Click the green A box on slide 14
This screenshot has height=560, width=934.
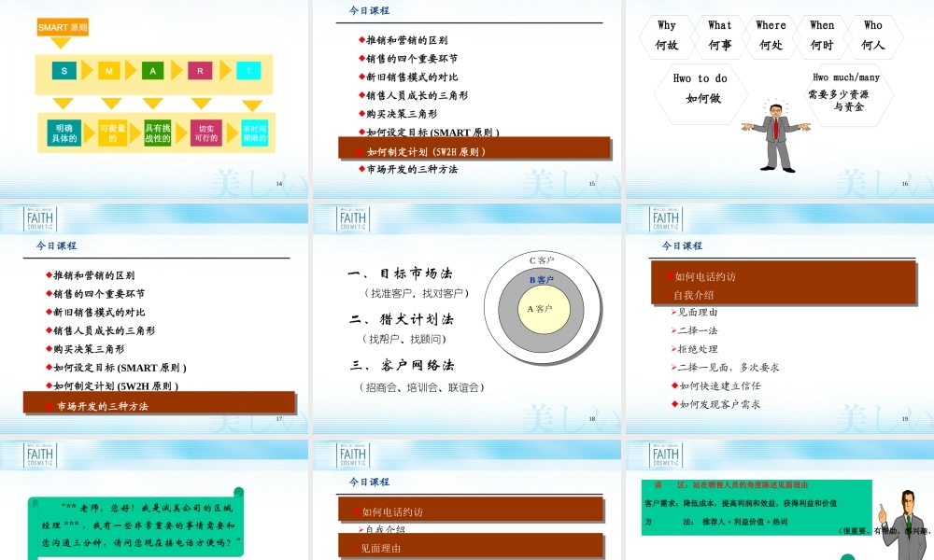pos(152,71)
